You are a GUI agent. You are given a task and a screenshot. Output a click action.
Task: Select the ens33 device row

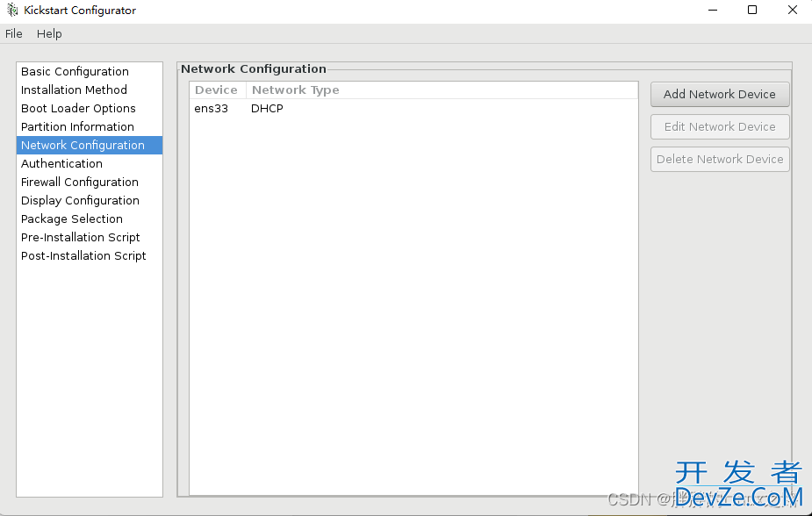click(413, 109)
